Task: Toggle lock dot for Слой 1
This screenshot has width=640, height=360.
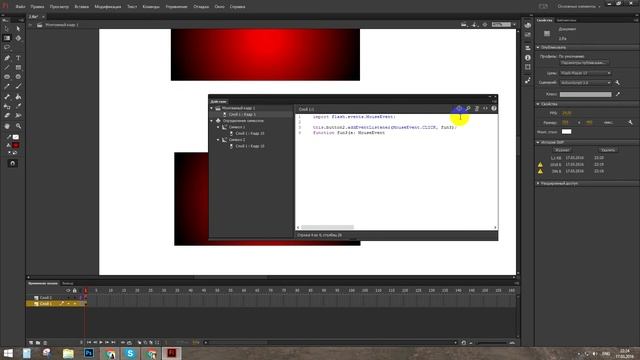Action: coord(74,304)
